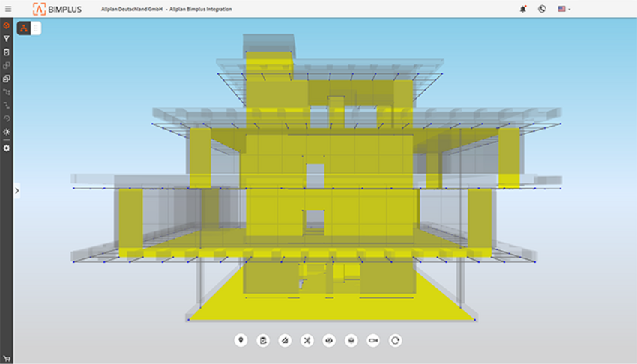Open the notifications bell
This screenshot has height=364, width=637.
tap(522, 9)
